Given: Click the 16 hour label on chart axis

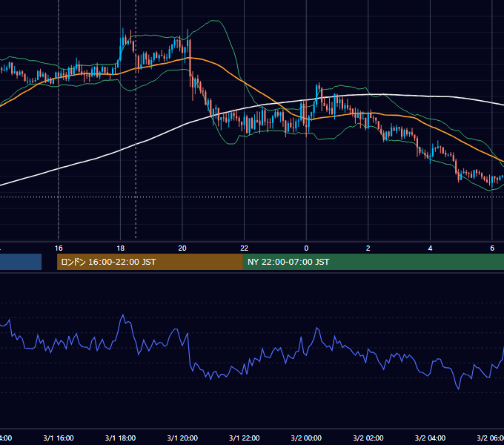Looking at the screenshot, I should point(59,248).
